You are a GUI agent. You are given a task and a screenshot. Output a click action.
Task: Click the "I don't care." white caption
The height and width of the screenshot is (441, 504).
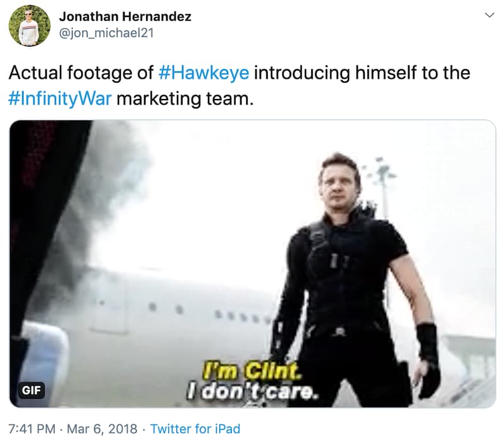(x=253, y=392)
